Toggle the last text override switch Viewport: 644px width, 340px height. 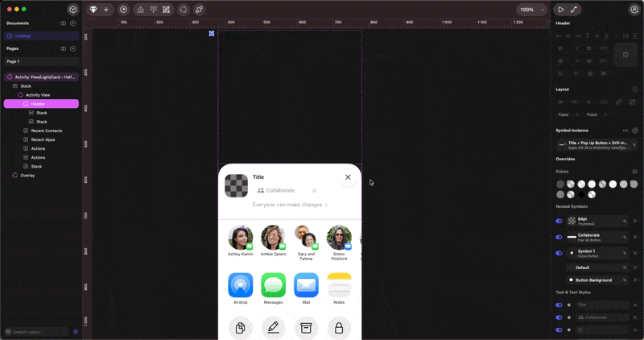[559, 330]
